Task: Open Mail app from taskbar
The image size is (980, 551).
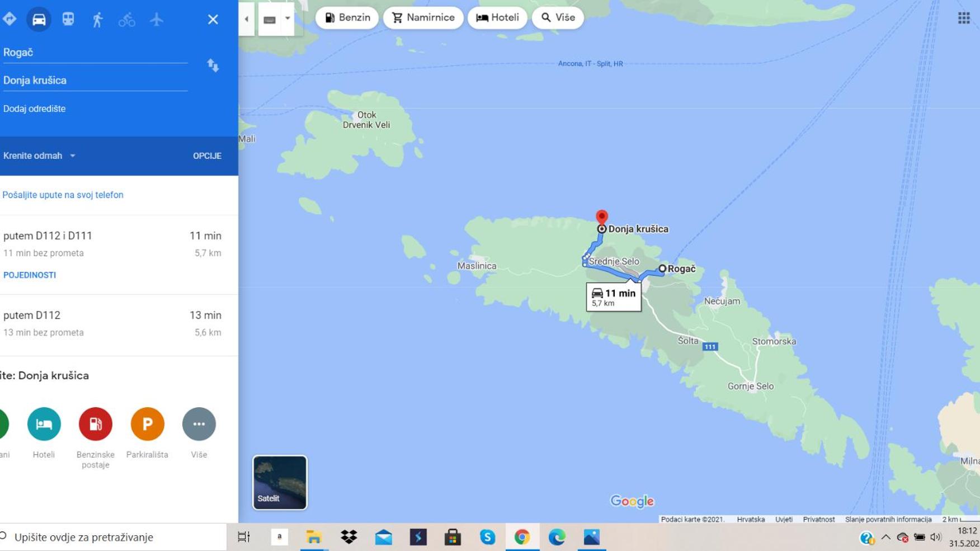Action: [x=383, y=537]
